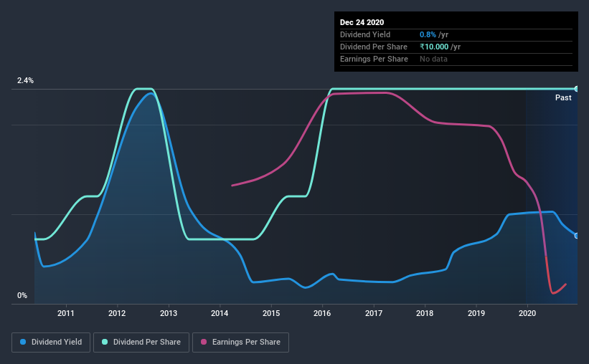The width and height of the screenshot is (589, 364).
Task: Click the 2020 x-axis label
Action: [527, 313]
